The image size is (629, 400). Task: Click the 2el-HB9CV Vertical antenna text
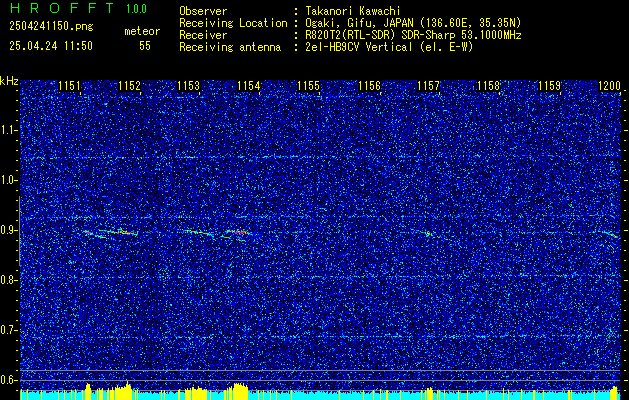[389, 47]
